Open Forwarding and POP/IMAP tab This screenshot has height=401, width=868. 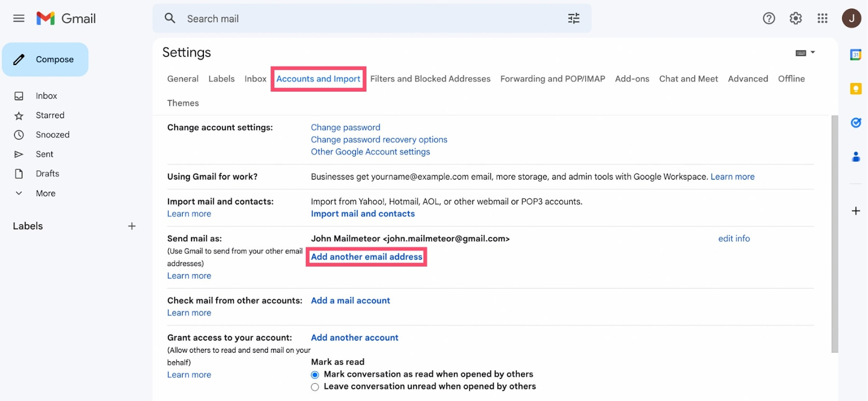click(x=553, y=79)
